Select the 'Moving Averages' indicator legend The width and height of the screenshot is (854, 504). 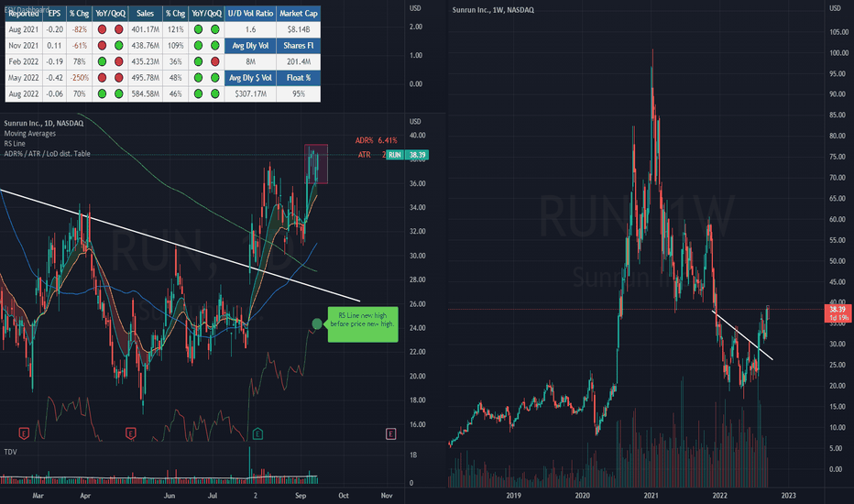[x=30, y=134]
